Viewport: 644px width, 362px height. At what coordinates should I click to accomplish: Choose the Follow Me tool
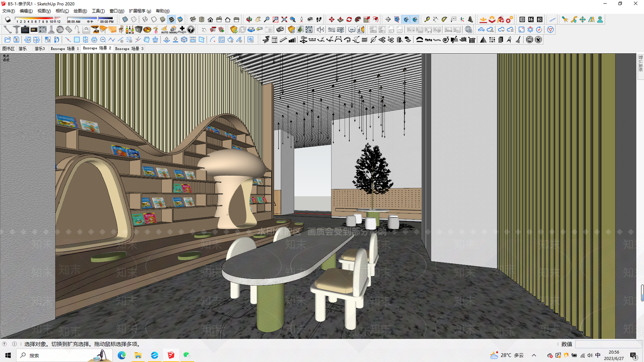point(358,19)
